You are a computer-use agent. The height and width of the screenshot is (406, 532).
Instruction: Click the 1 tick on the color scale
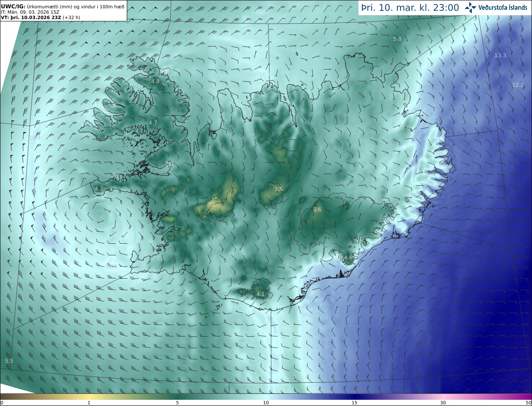click(89, 403)
